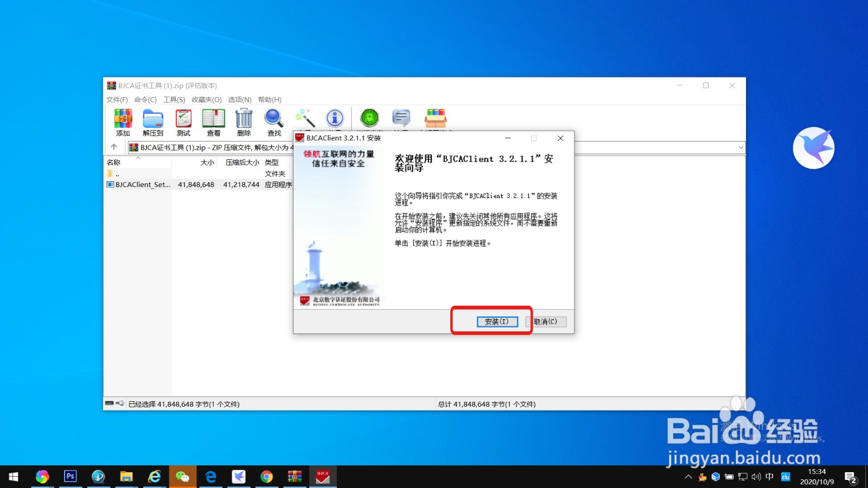Click the 取消(C) cancel button

coord(546,322)
